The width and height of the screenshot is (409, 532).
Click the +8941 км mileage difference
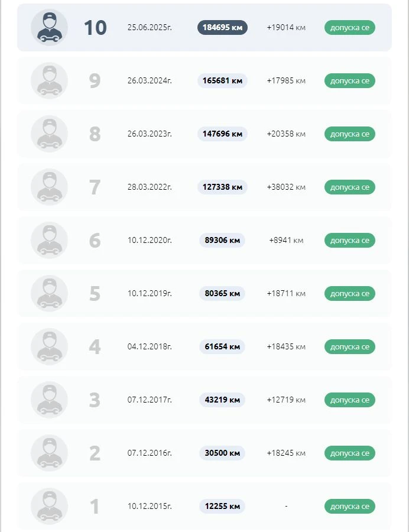286,240
